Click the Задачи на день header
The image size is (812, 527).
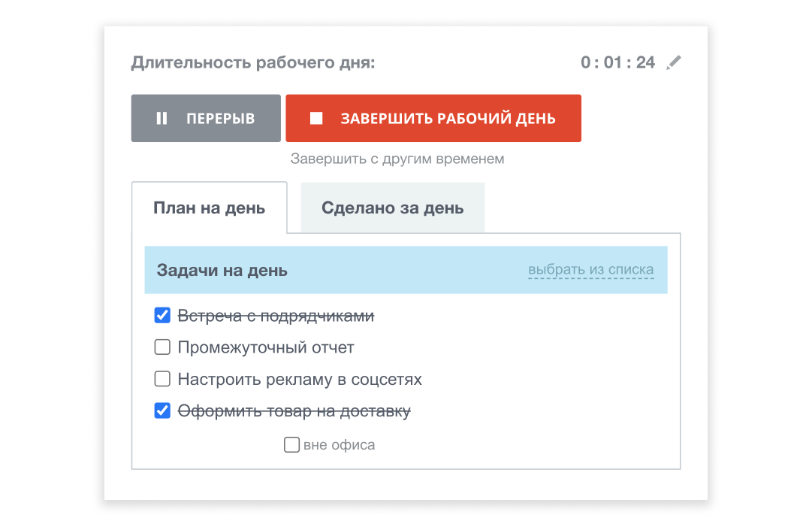pyautogui.click(x=222, y=271)
